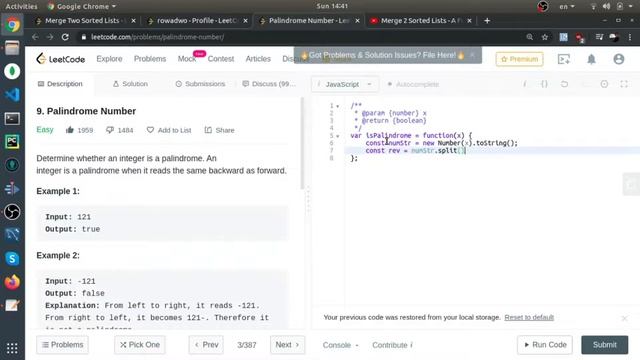Click the curly braces format code icon
The width and height of the screenshot is (640, 360).
coord(544,84)
